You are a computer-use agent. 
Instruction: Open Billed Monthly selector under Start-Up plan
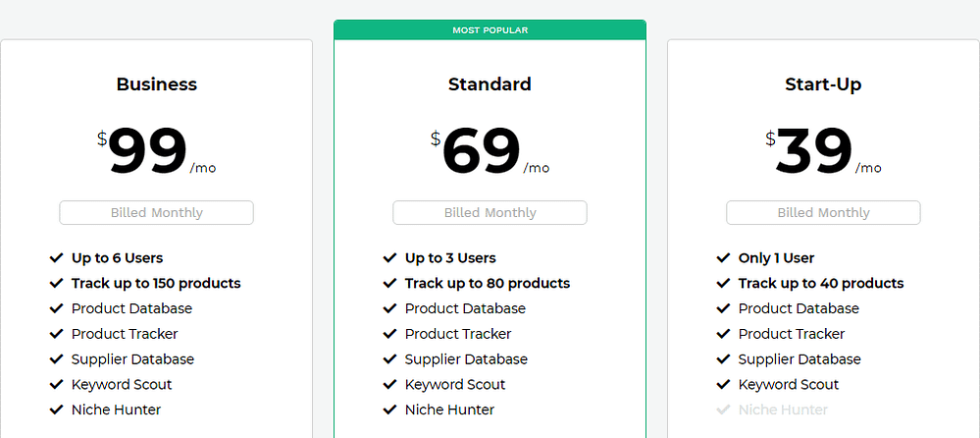(x=823, y=213)
